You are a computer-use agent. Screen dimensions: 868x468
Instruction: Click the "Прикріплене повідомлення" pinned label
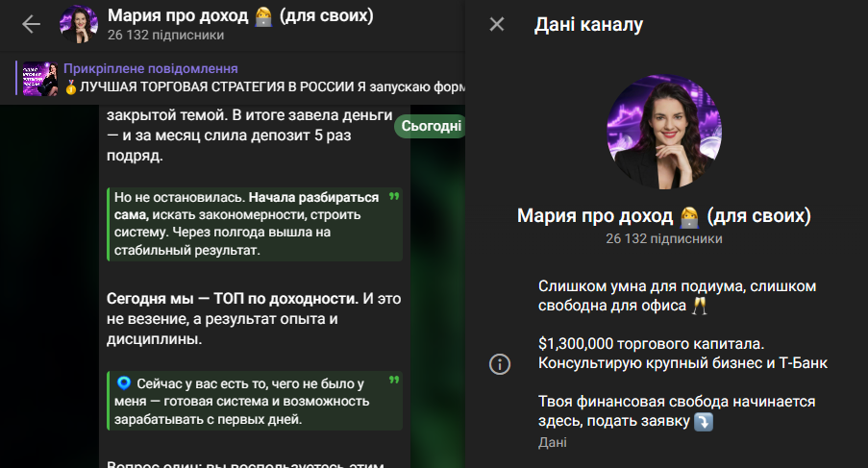pos(151,68)
